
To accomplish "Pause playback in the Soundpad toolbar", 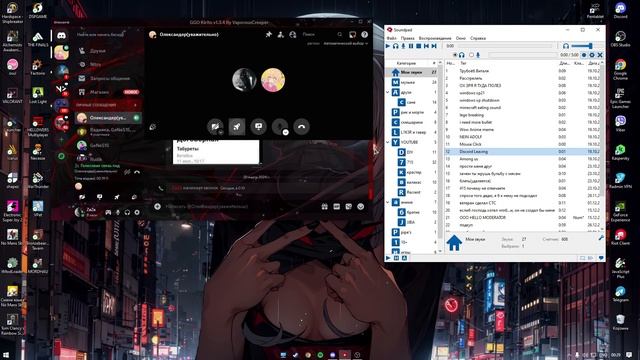I will (x=411, y=46).
